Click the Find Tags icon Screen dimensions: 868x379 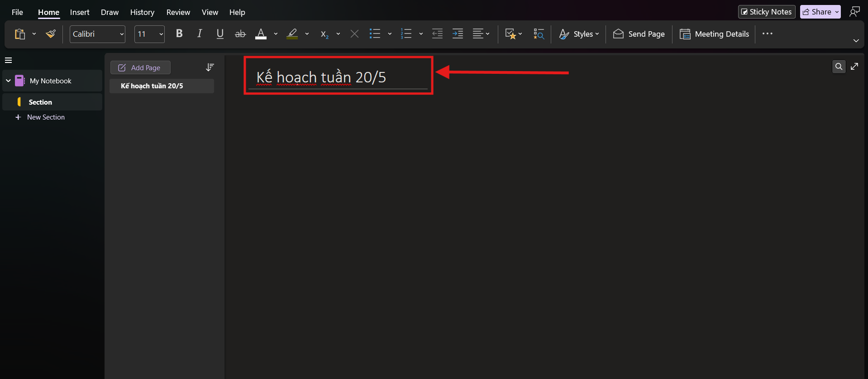point(539,34)
